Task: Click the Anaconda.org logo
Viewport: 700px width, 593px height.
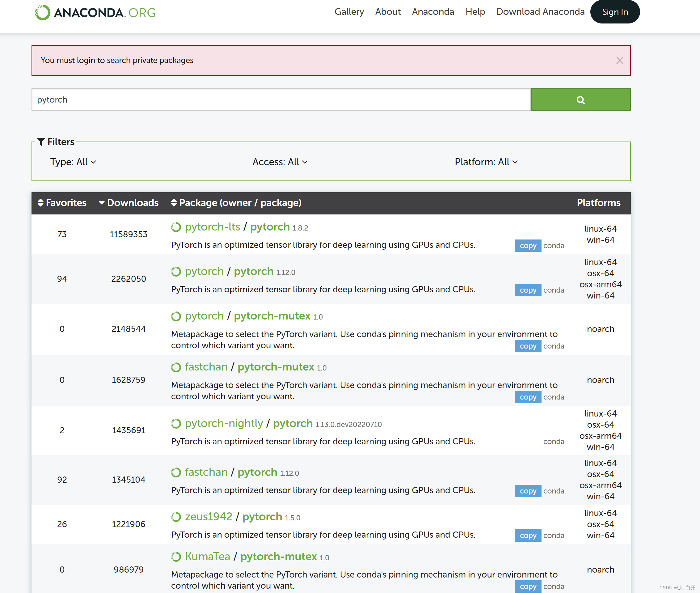Action: point(95,12)
